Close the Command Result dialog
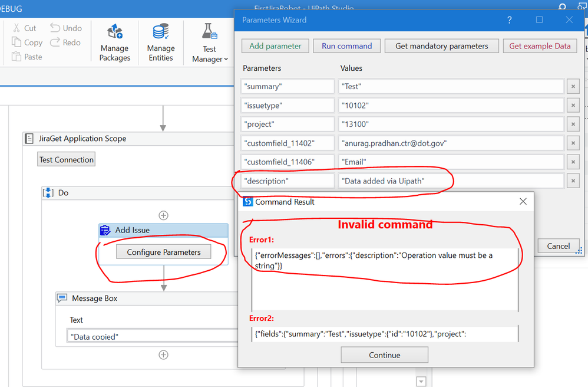The height and width of the screenshot is (387, 588). point(523,202)
